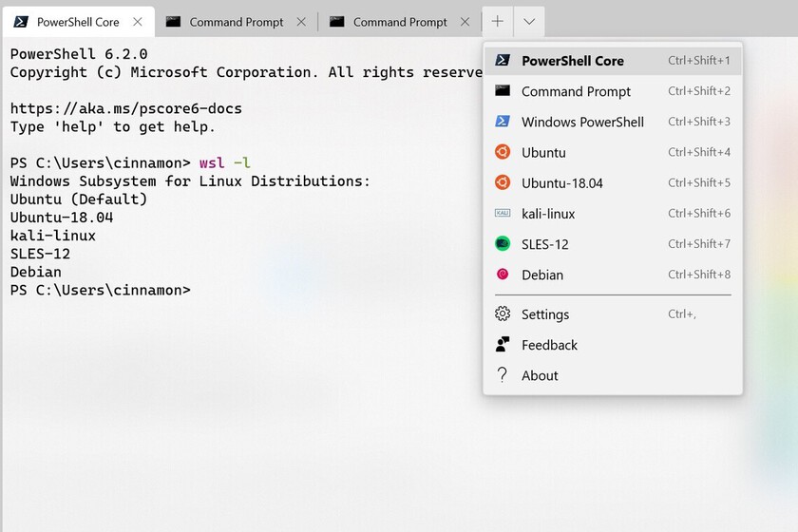Click 'Windows Subsystem for Linux Distributions:' line
The width and height of the screenshot is (798, 532).
pos(190,181)
